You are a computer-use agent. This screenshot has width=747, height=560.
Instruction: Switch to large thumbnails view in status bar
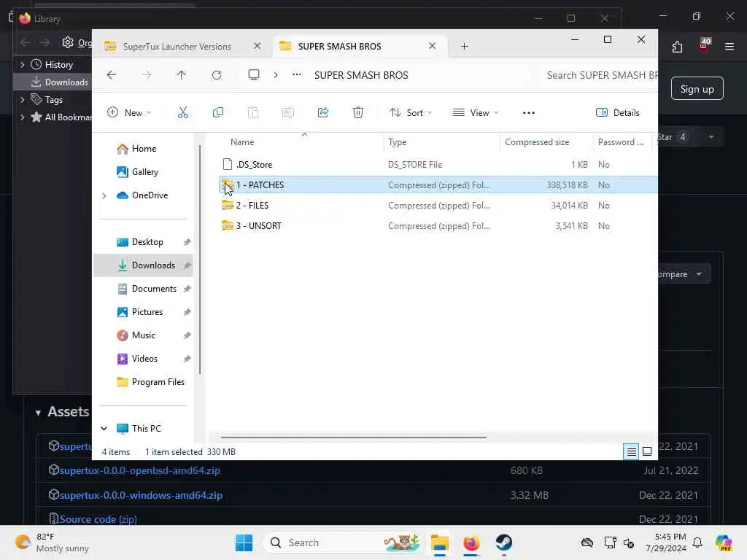(x=647, y=451)
